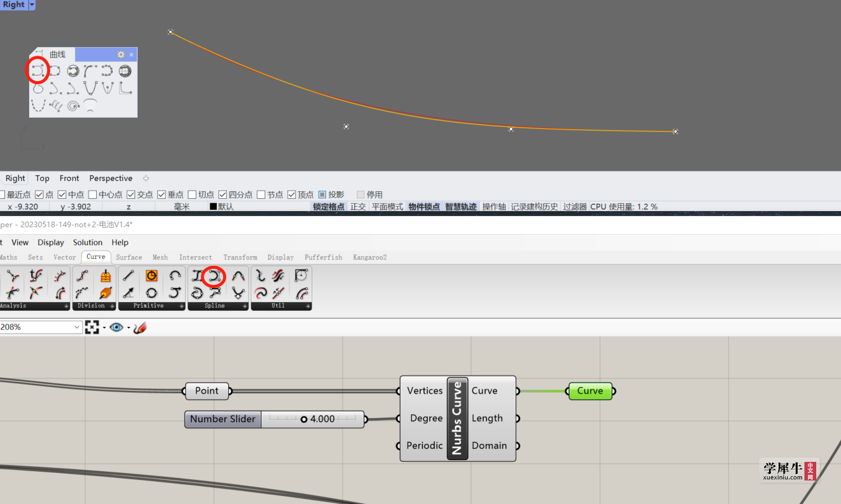This screenshot has height=504, width=841.
Task: Pick the PolyLine component in Spline group
Action: pos(216,292)
